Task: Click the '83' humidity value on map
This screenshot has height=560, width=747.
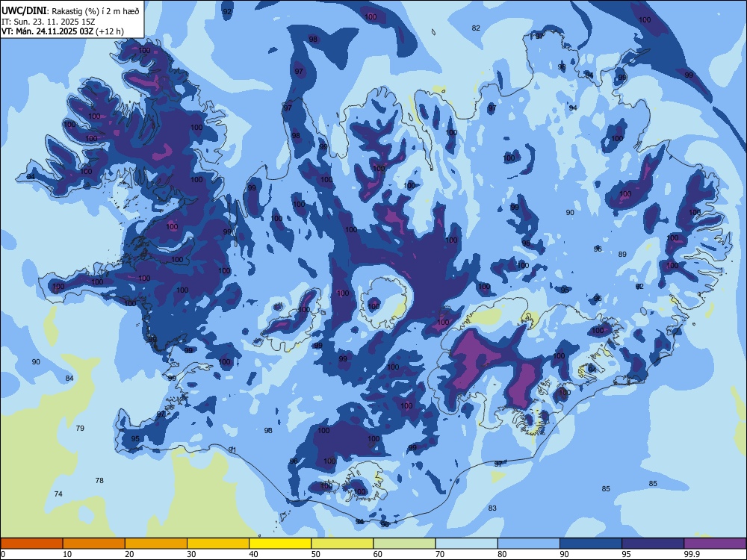Action: pyautogui.click(x=492, y=508)
